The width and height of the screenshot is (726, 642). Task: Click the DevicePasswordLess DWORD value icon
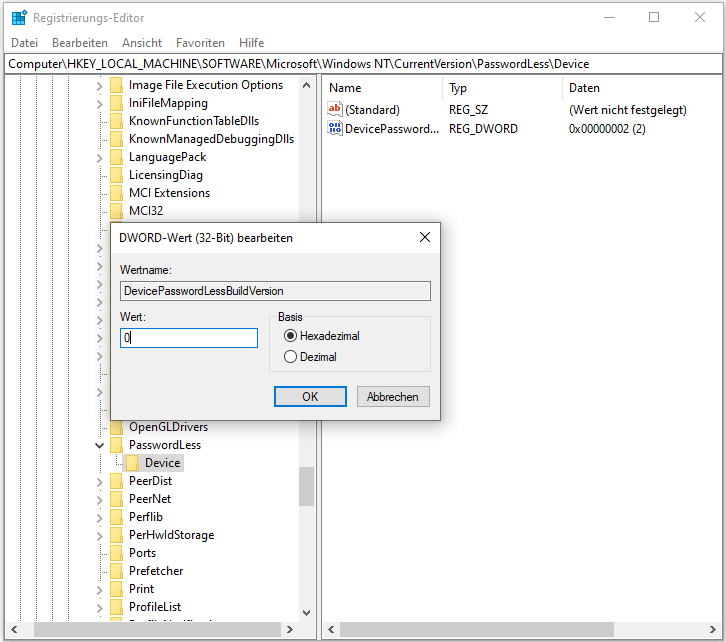[x=335, y=129]
